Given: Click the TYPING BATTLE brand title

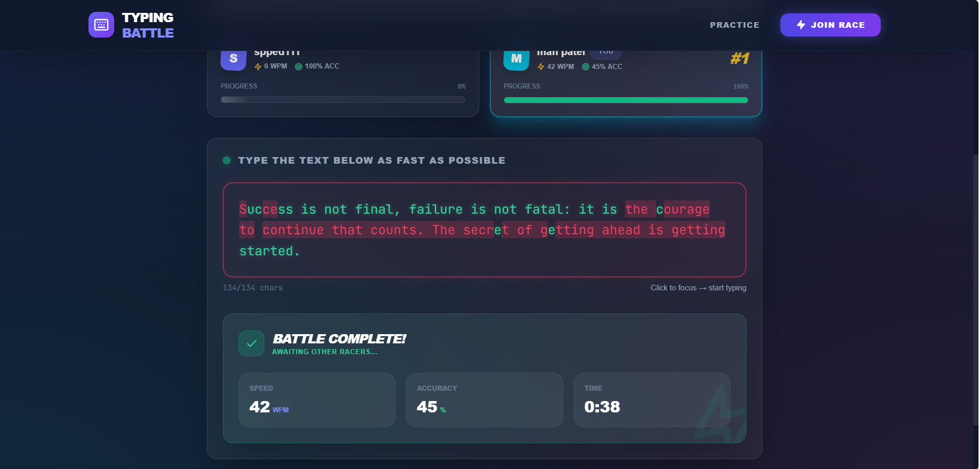Looking at the screenshot, I should 148,25.
